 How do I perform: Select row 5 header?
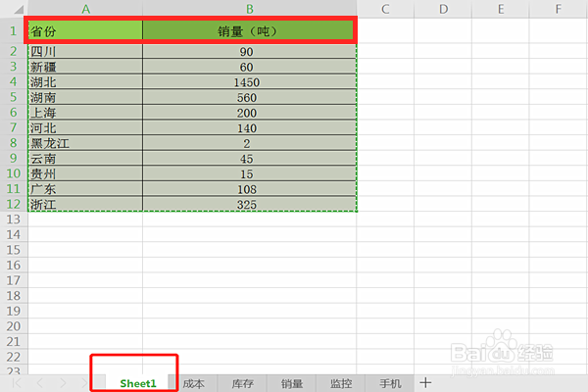[x=14, y=97]
